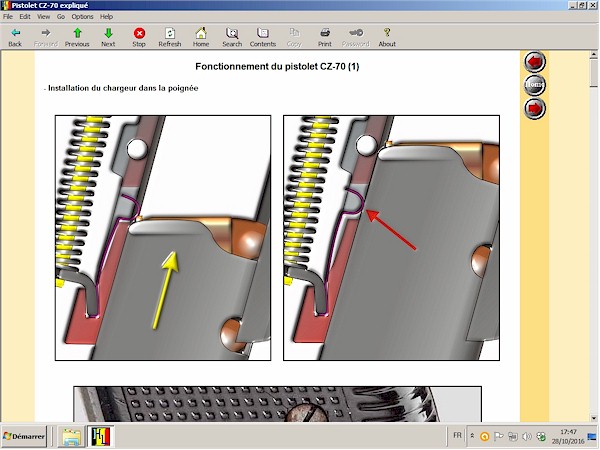Open the Search tool
The image size is (600, 450).
click(232, 37)
